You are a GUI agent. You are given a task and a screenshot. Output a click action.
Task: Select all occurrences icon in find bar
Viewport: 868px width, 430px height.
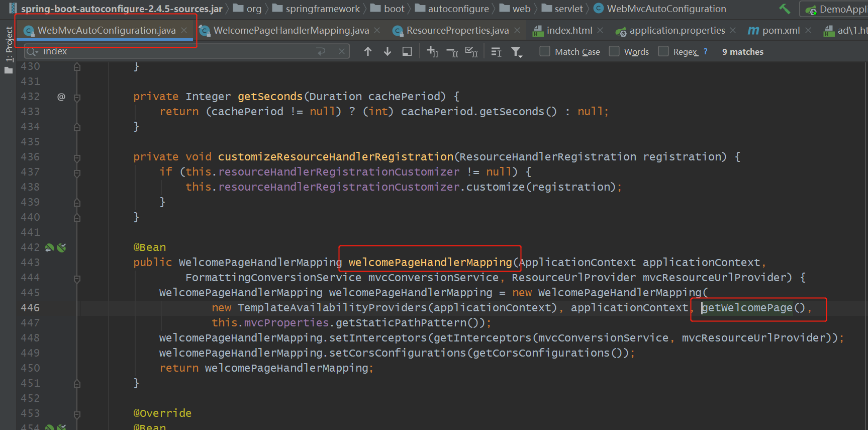471,51
